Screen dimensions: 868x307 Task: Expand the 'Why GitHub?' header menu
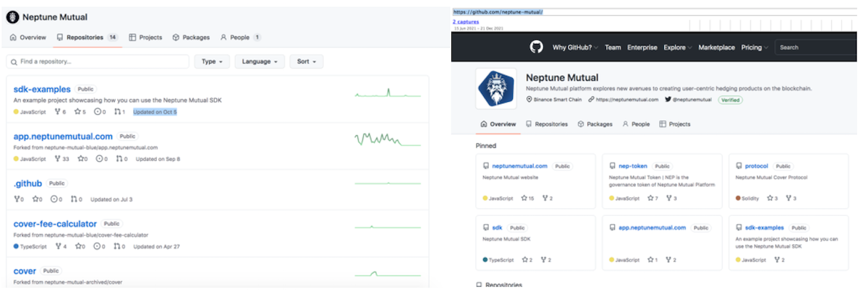[x=576, y=48]
